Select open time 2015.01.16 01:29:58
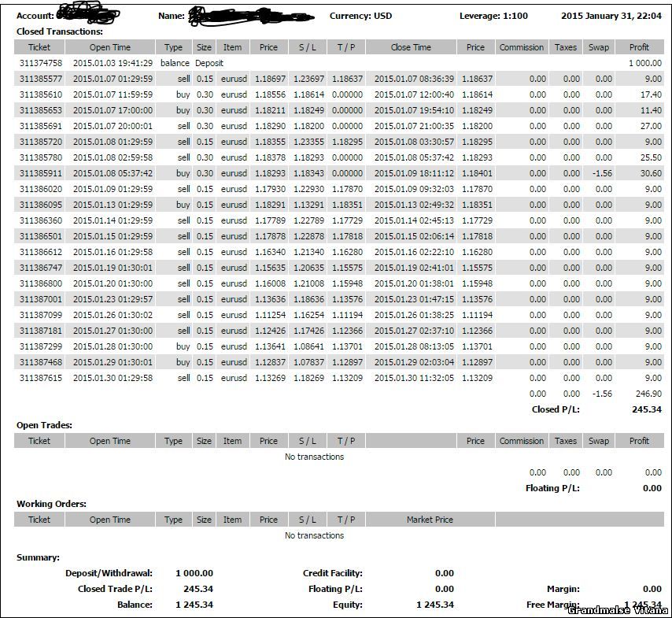This screenshot has height=618, width=672. click(x=113, y=252)
